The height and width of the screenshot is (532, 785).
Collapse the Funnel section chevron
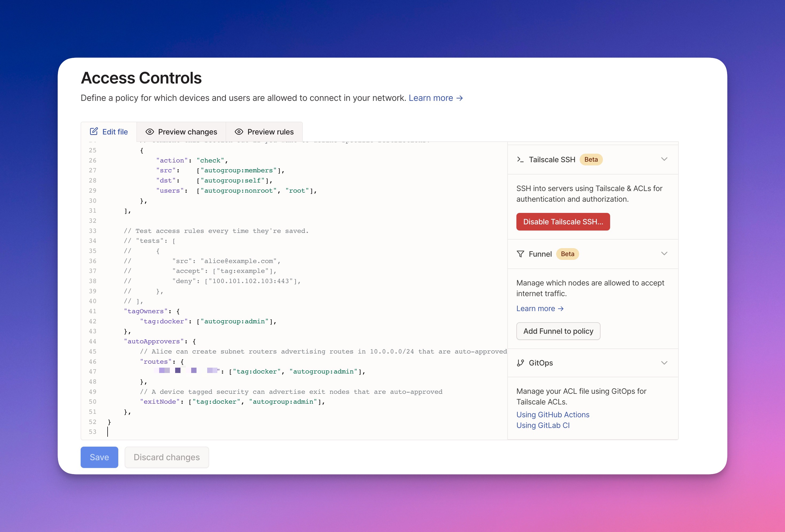[664, 253]
